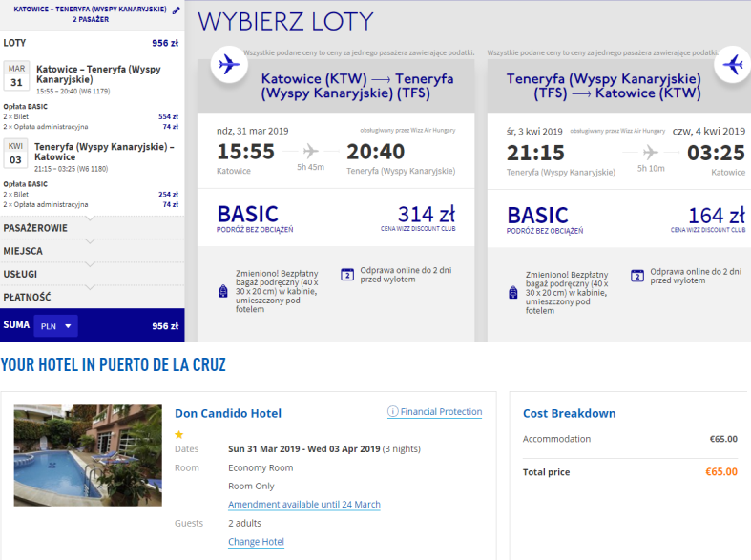
Task: Click the 254 zł ticket price line
Action: tap(91, 195)
